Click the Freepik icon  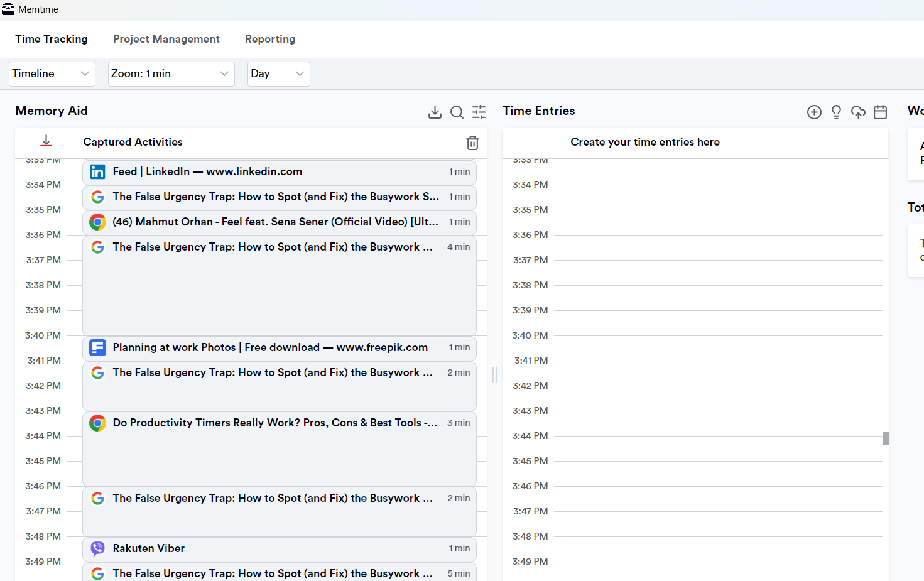[x=97, y=347]
